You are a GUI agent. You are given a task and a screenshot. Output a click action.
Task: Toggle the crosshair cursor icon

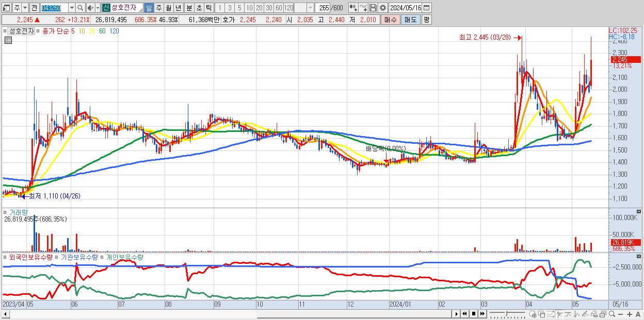coord(559,314)
